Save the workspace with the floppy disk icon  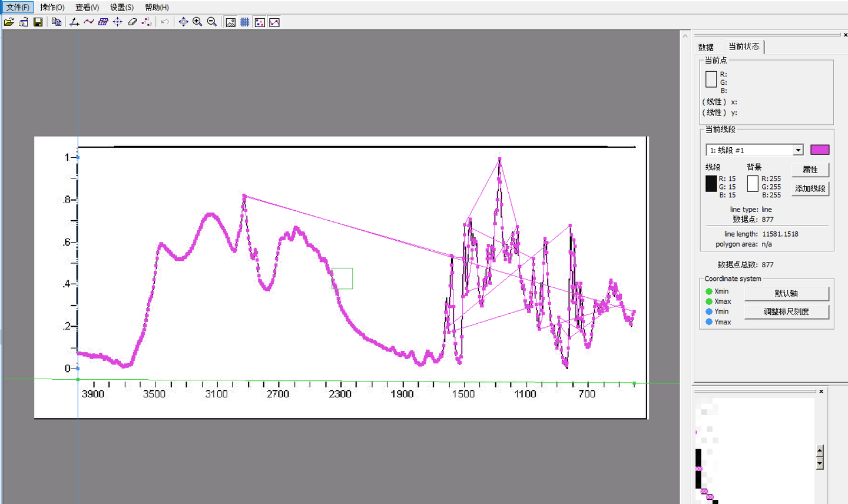(x=38, y=22)
